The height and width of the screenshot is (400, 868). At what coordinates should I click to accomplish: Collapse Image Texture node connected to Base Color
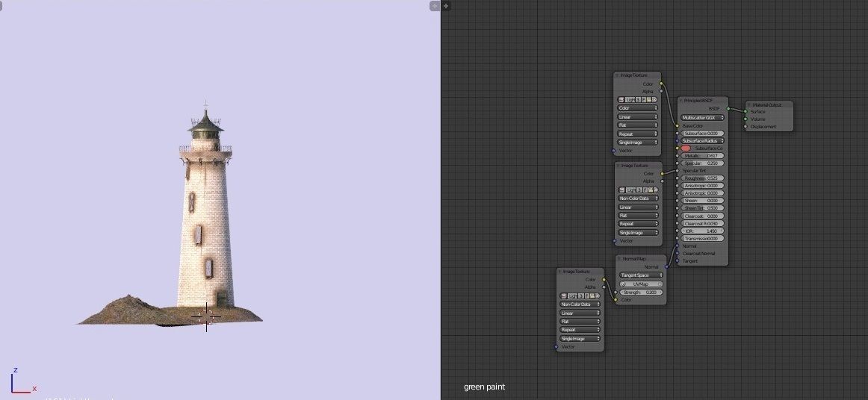(617, 75)
